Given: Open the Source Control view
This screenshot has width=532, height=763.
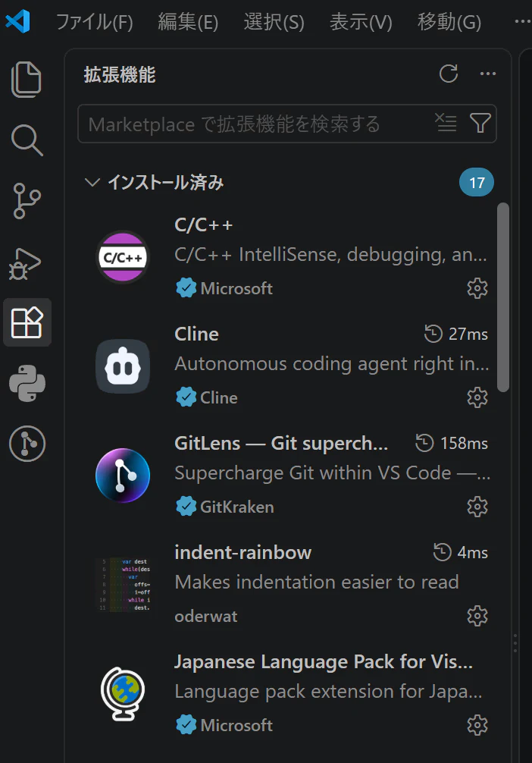Looking at the screenshot, I should coord(27,201).
